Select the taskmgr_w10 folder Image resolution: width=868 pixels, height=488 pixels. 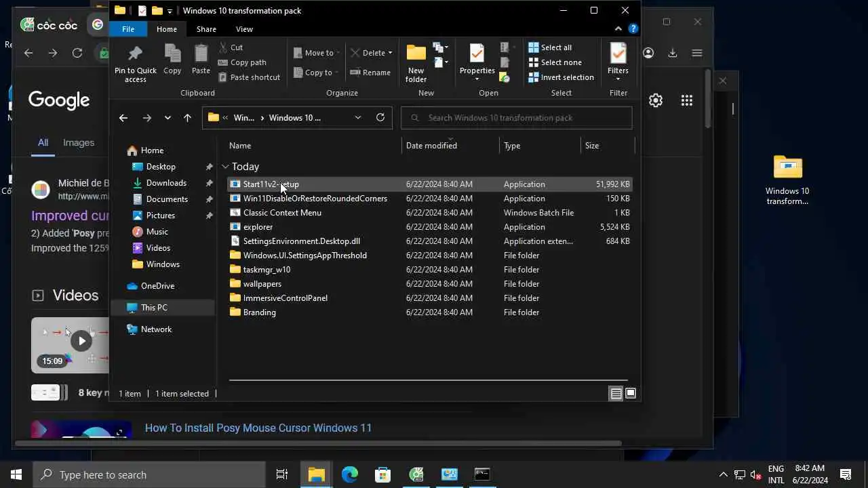click(x=429, y=270)
